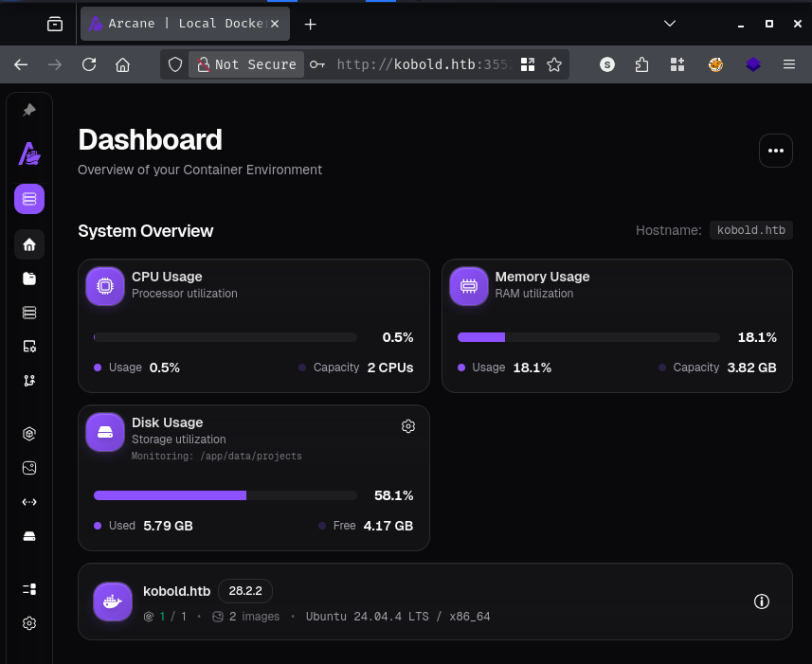812x664 pixels.
Task: Open Networks icon in sidebar
Action: tap(29, 502)
